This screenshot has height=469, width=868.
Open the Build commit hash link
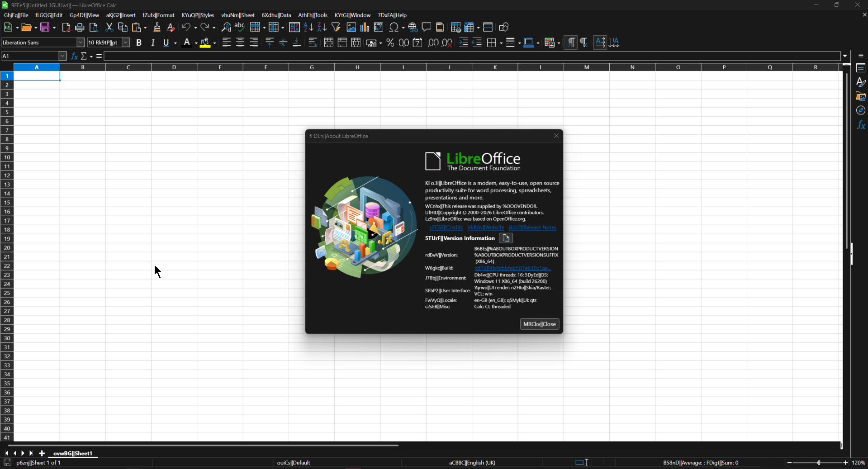click(x=512, y=268)
